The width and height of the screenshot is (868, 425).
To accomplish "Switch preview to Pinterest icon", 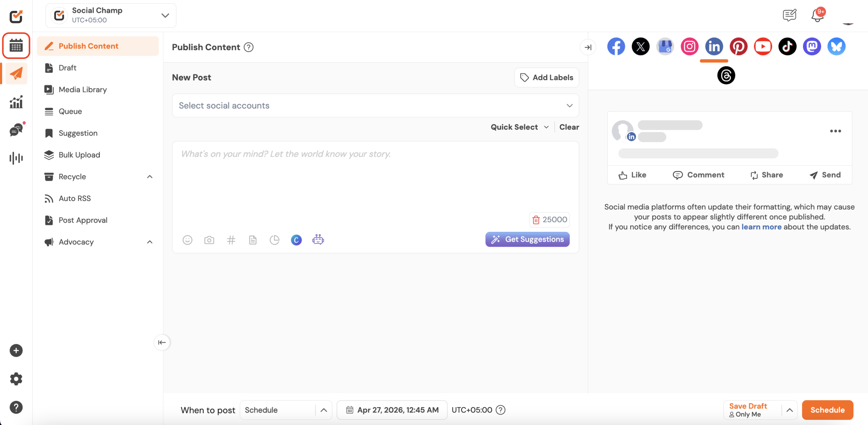I will (738, 46).
